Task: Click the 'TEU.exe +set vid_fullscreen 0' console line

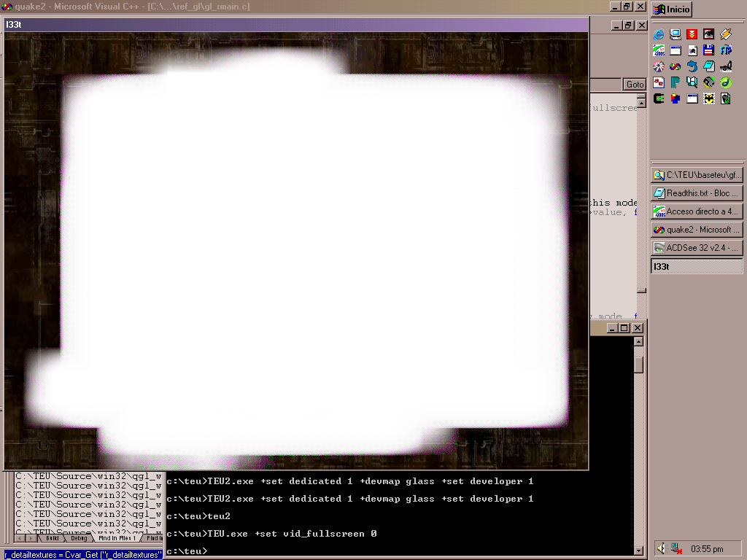Action: tap(272, 534)
